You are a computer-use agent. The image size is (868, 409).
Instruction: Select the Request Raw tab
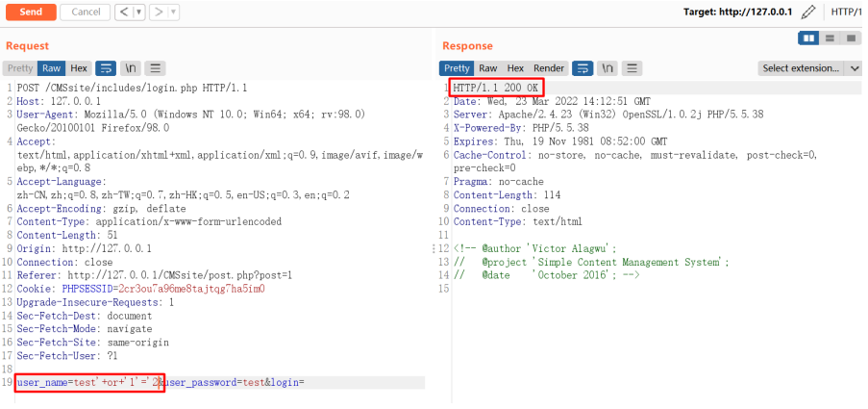coord(52,68)
